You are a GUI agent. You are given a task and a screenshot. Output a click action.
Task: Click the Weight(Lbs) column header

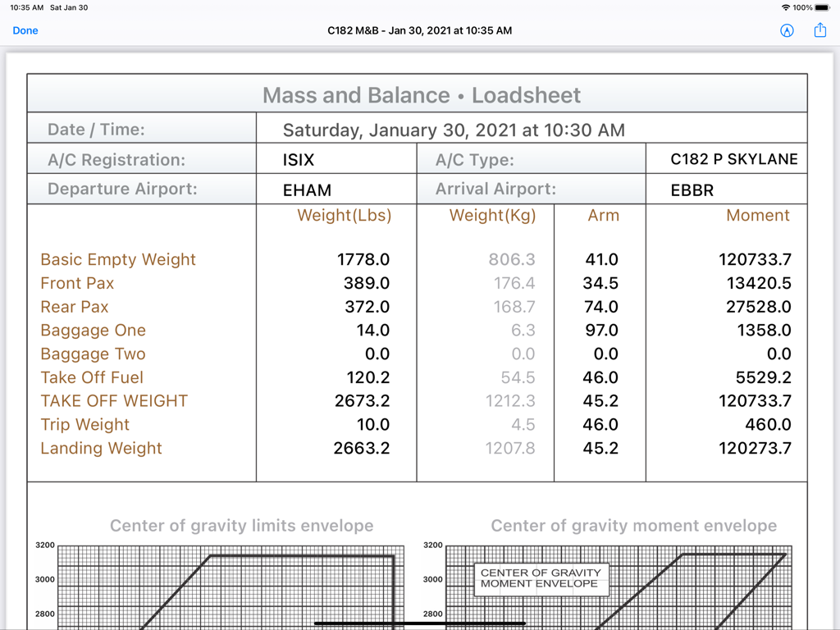tap(344, 216)
